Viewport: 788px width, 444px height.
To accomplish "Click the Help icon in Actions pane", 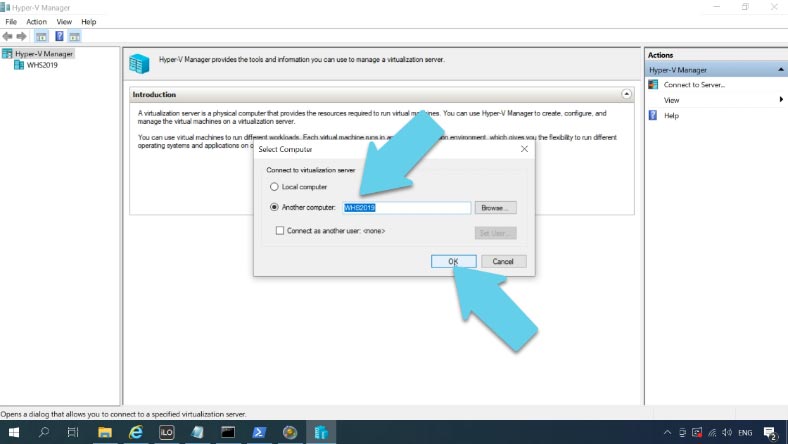I will (x=653, y=115).
